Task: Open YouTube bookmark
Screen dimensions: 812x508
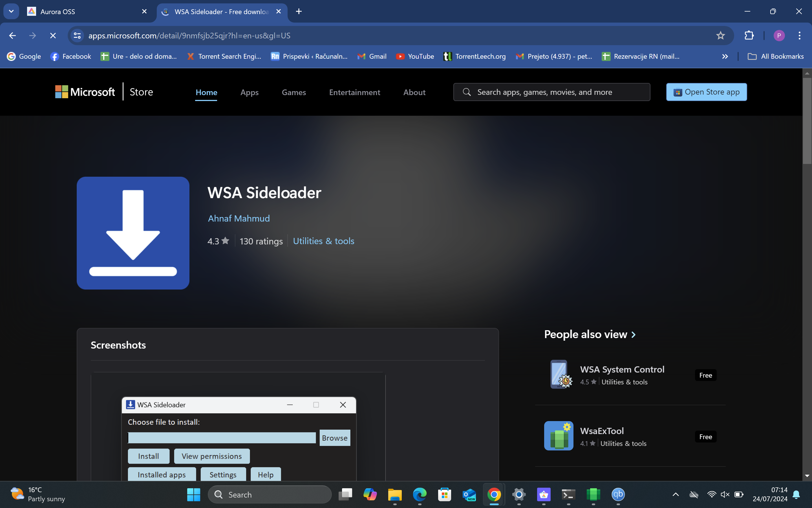Action: [415, 56]
